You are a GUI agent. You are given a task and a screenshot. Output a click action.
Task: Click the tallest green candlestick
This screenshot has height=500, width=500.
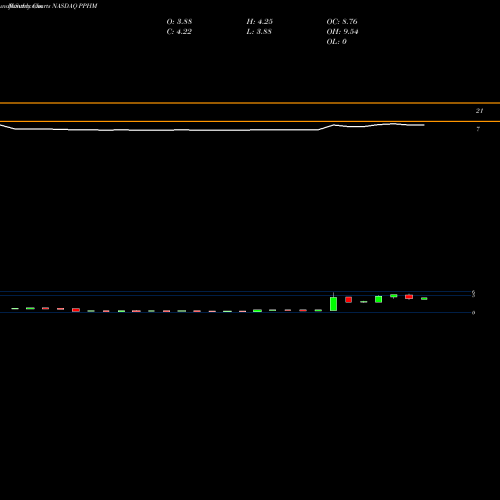pos(333,304)
